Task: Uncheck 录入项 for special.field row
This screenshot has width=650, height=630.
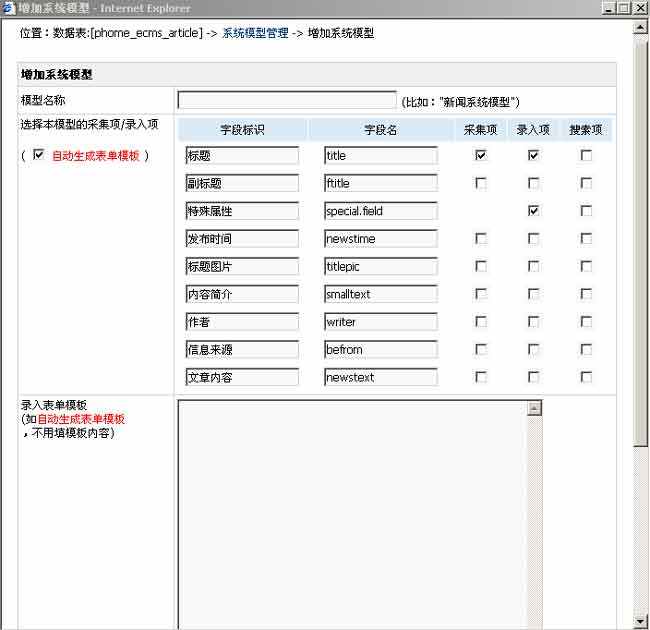Action: pyautogui.click(x=533, y=211)
